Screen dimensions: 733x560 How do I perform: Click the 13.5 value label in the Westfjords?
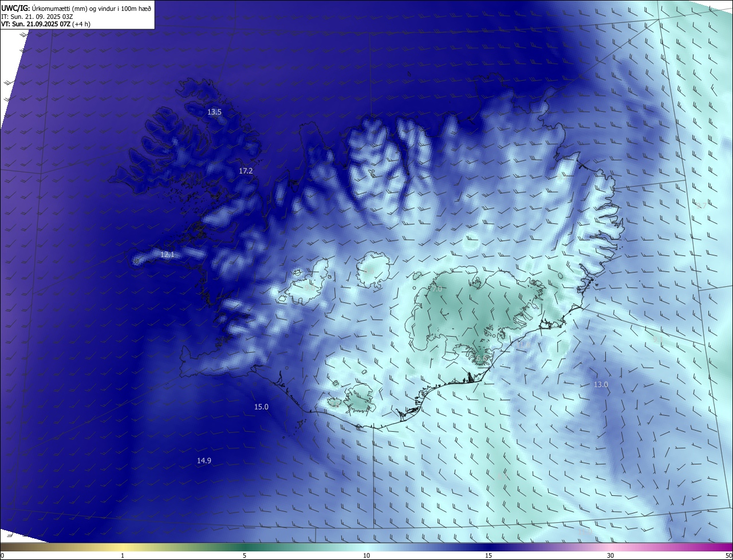214,112
